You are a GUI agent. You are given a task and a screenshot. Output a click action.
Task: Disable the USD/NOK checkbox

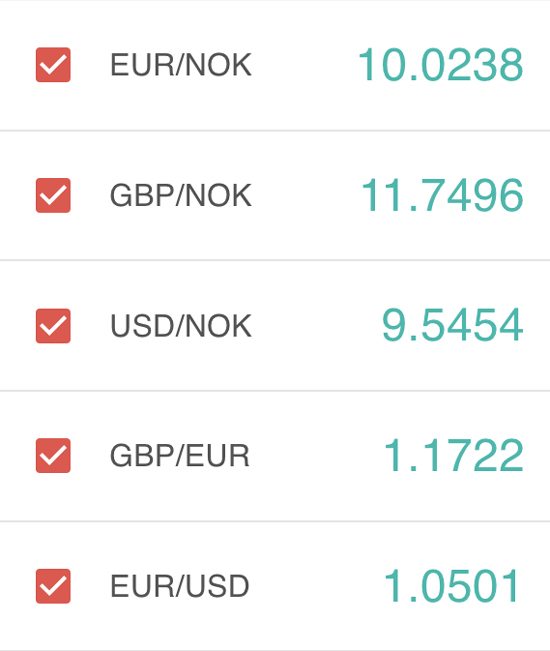click(53, 326)
